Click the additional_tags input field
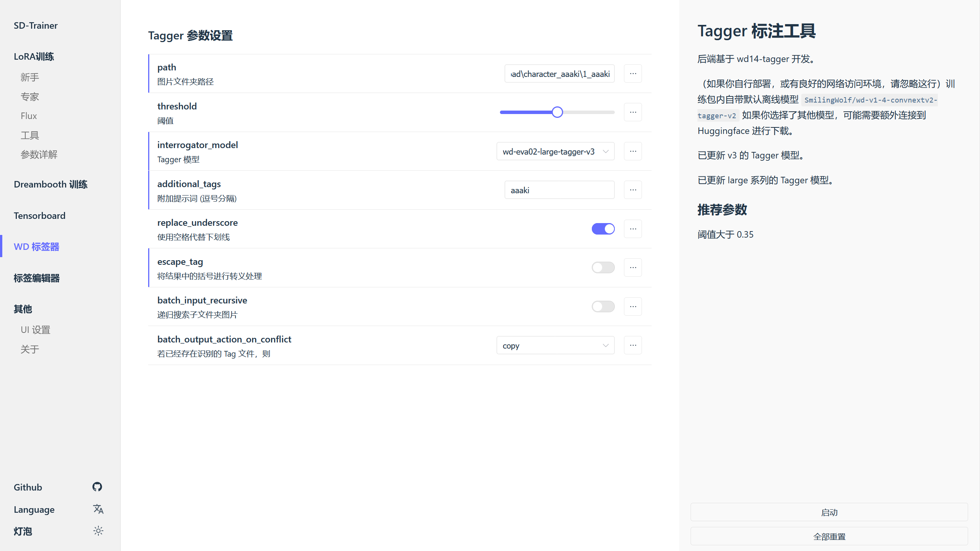The height and width of the screenshot is (551, 980). [x=559, y=190]
